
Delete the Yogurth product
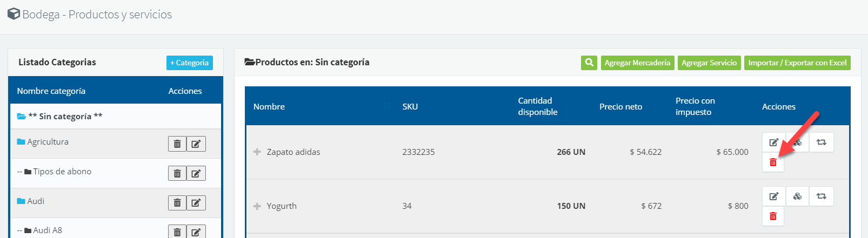(x=773, y=216)
